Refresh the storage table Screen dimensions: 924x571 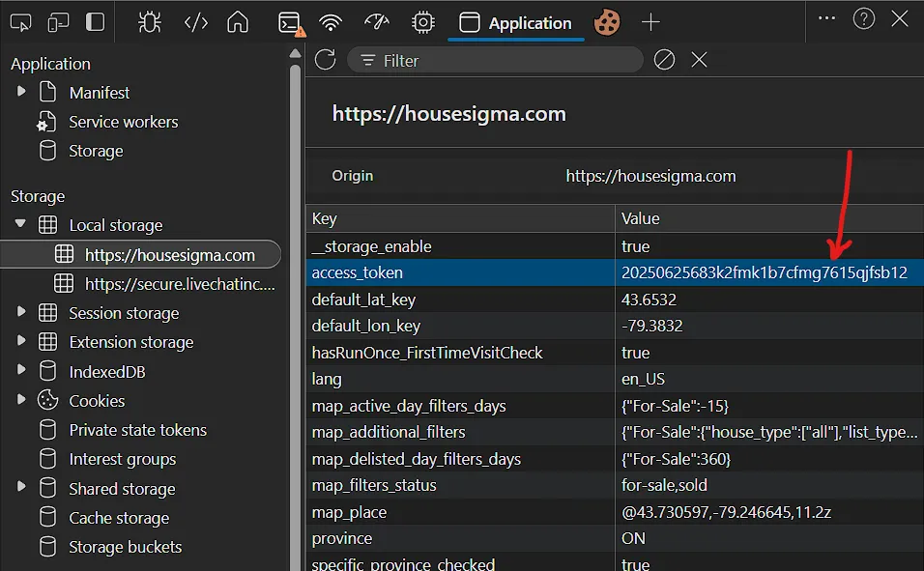pos(325,60)
